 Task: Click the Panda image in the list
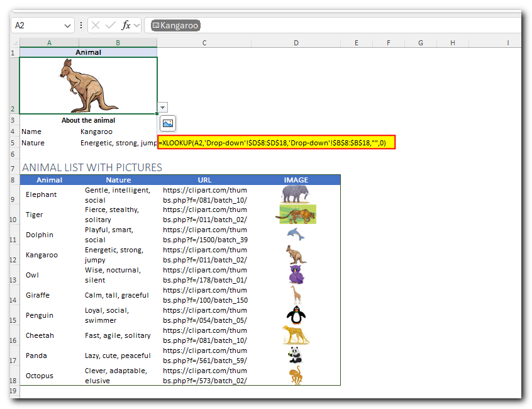pos(295,355)
